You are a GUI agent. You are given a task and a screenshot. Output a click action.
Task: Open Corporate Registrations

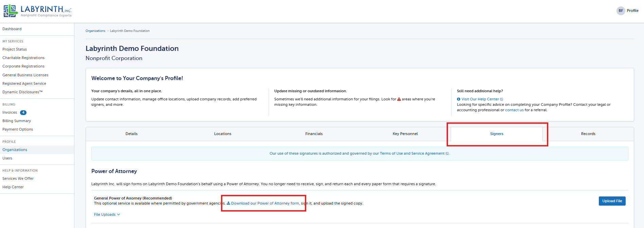23,66
